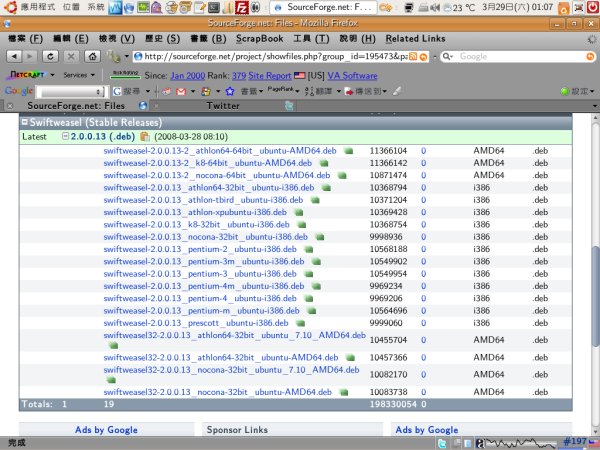This screenshot has height=450, width=600.
Task: Open the Google toolbar search box dropdown
Action: pyautogui.click(x=99, y=92)
